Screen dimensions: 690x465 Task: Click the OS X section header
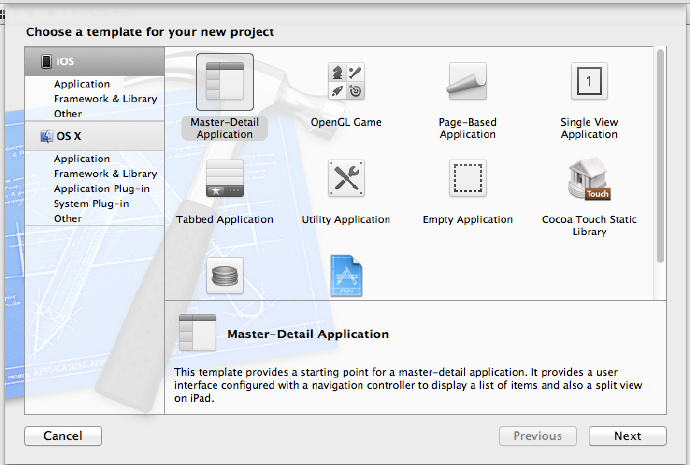[x=95, y=136]
